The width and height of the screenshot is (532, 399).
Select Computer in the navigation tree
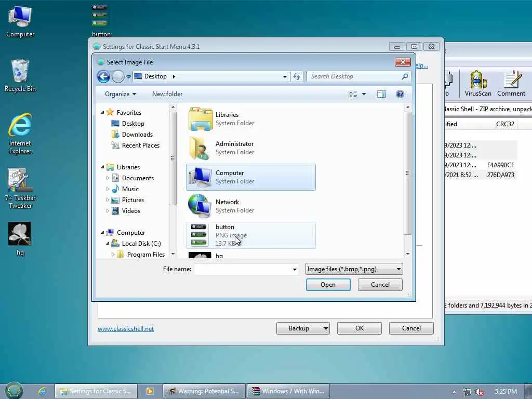tap(130, 232)
